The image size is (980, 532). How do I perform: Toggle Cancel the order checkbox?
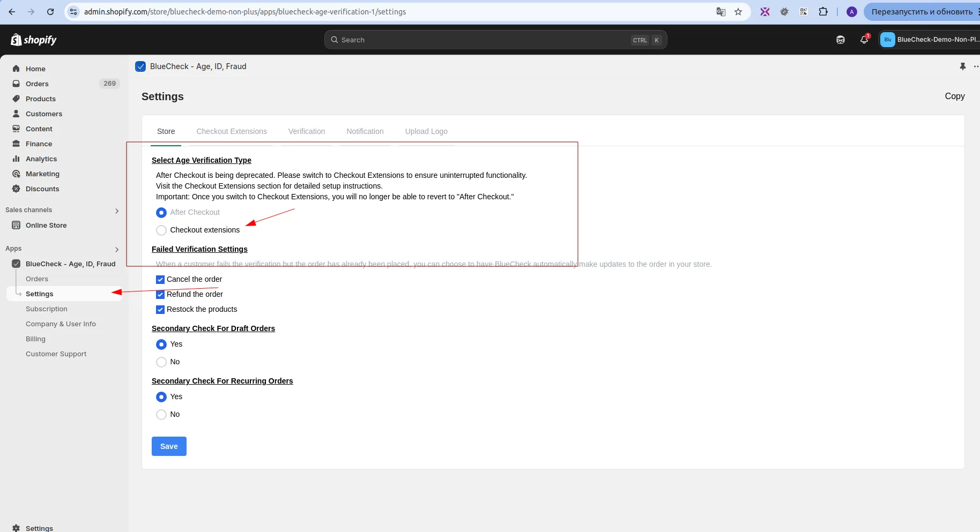pos(160,280)
